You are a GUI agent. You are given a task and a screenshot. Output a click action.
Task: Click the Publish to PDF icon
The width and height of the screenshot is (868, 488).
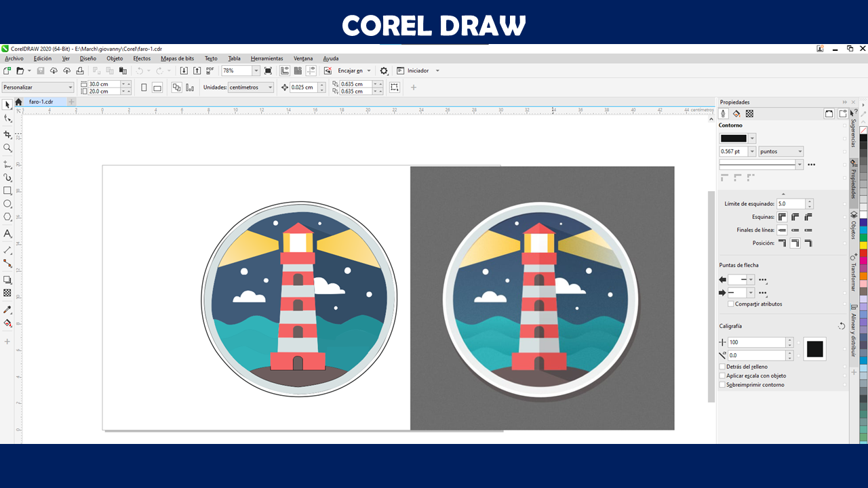pos(210,70)
